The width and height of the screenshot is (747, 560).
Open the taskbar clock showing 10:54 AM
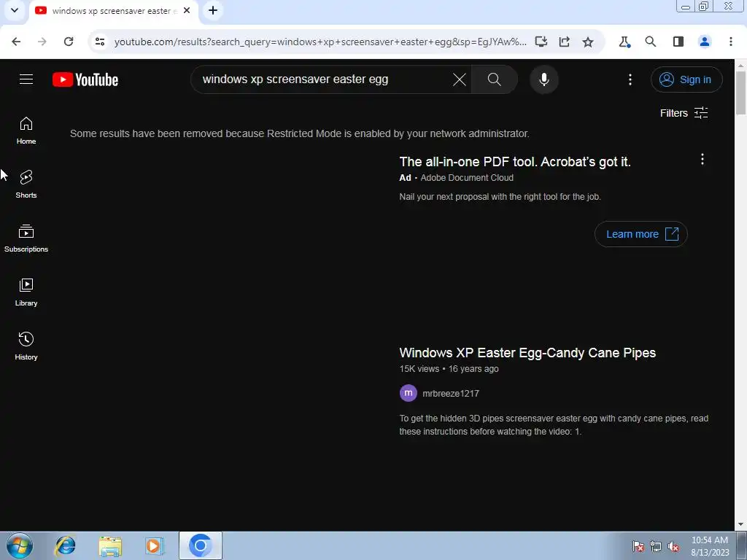coord(710,546)
